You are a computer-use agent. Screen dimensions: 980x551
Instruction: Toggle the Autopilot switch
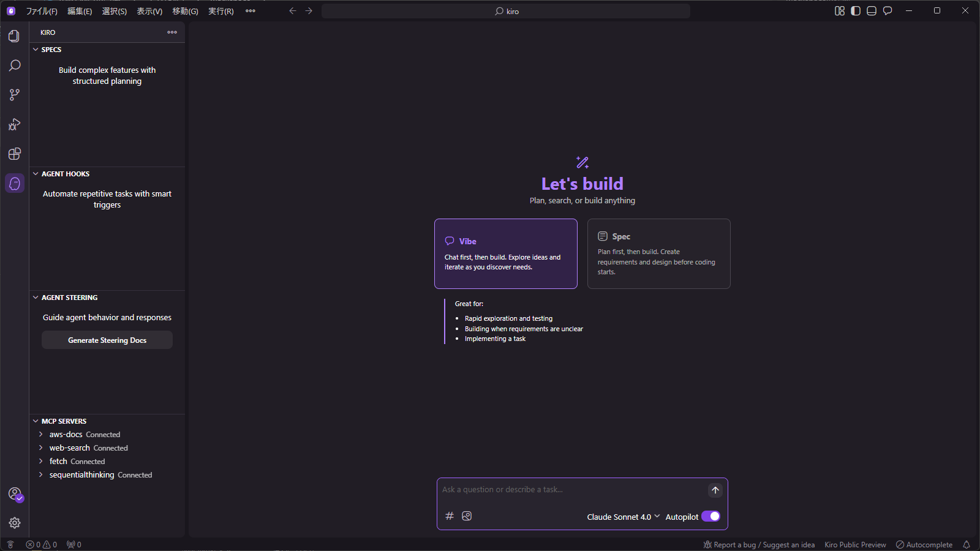pos(710,516)
